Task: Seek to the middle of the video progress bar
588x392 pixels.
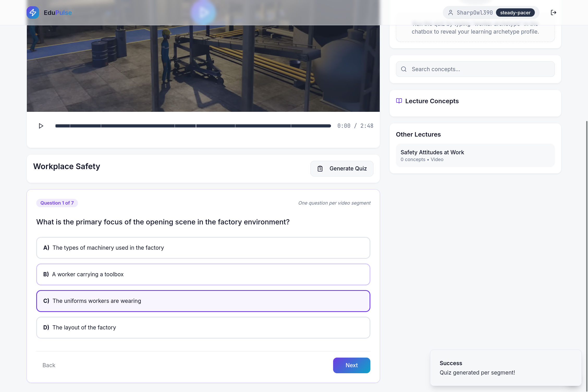Action: [193, 126]
